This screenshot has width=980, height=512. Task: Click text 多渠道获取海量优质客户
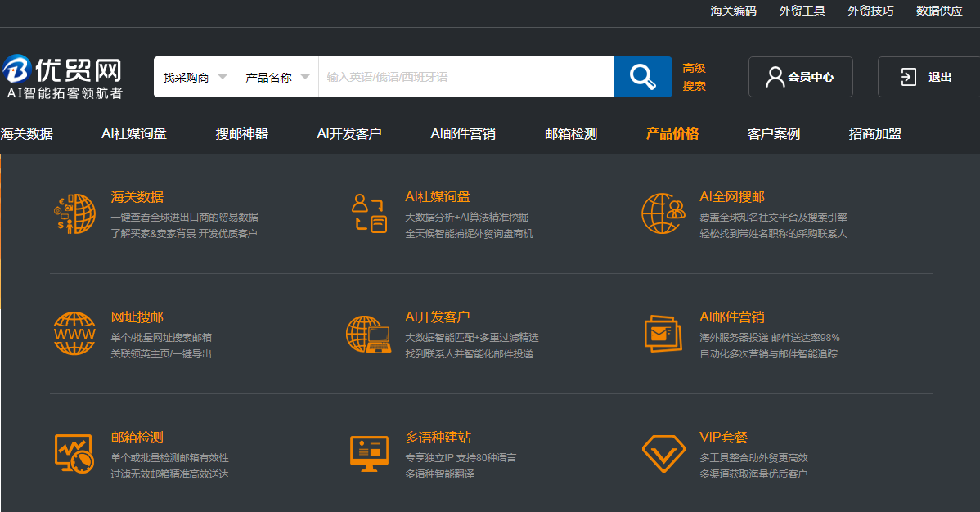click(753, 474)
